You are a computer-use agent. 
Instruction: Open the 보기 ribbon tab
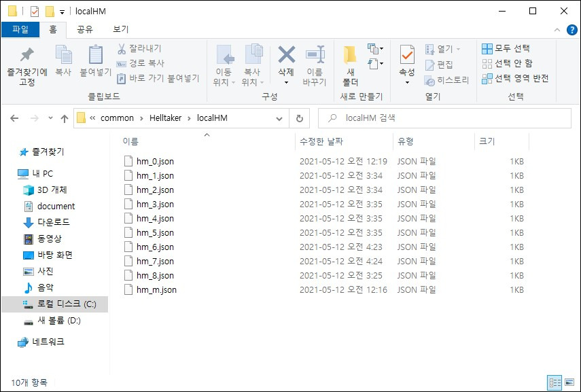[121, 29]
